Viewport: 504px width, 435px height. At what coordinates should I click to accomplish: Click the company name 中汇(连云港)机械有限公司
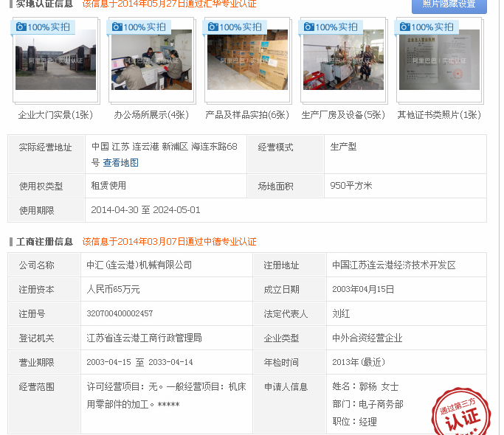click(x=139, y=265)
